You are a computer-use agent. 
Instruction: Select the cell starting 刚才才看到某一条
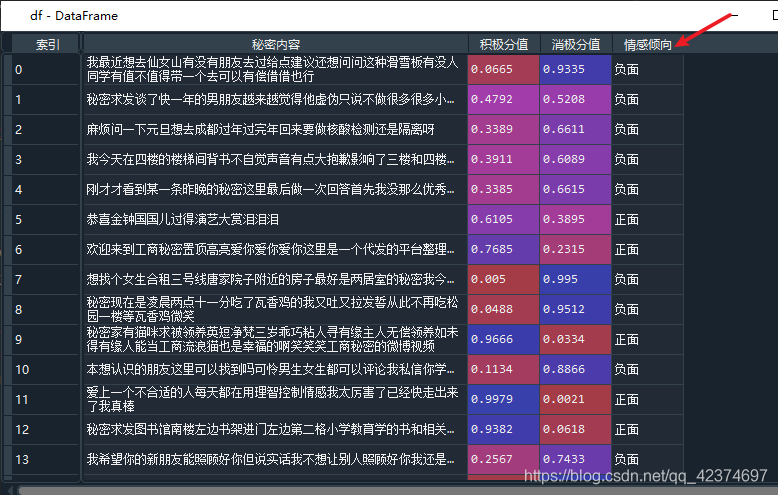275,189
